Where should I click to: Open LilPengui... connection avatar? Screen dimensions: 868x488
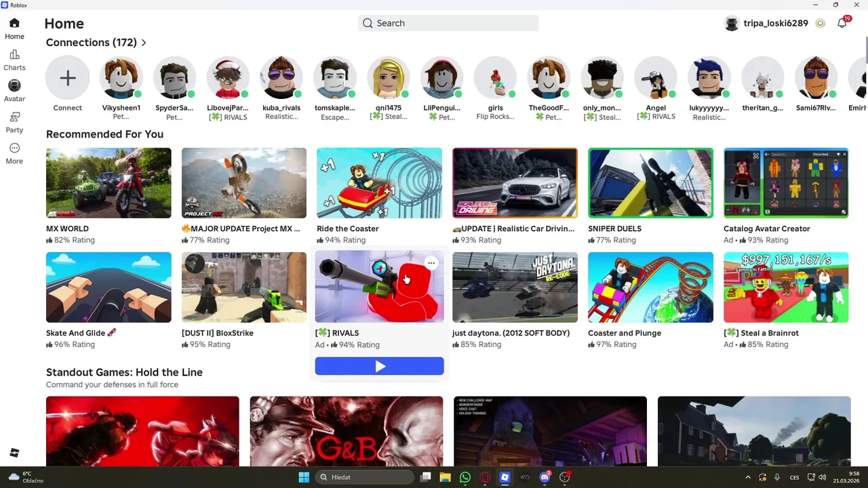(441, 78)
